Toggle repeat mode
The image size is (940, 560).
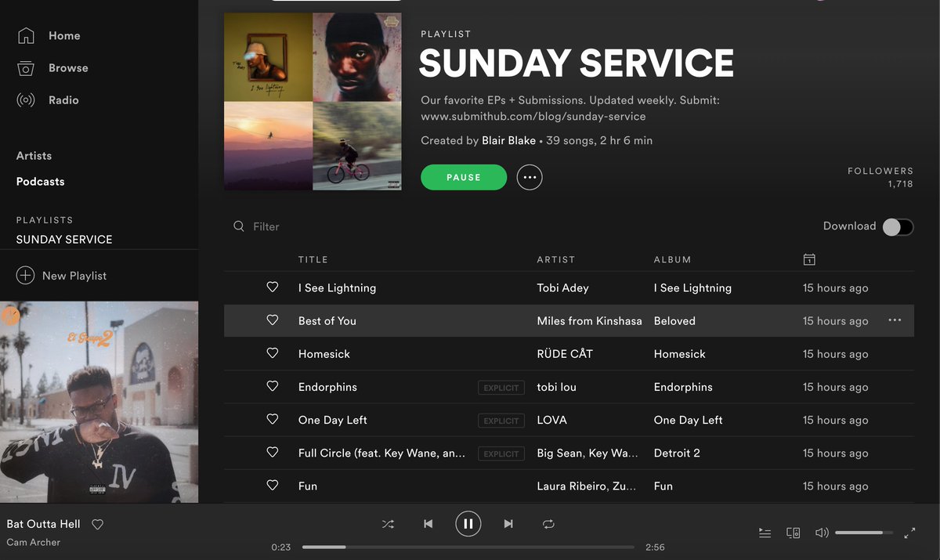(548, 524)
